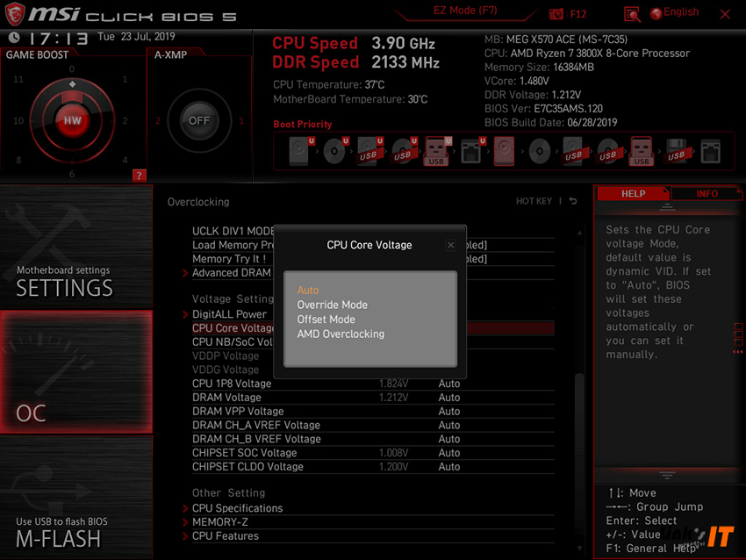Click the help panel bottom grip handle
The image size is (746, 560).
pos(667,475)
